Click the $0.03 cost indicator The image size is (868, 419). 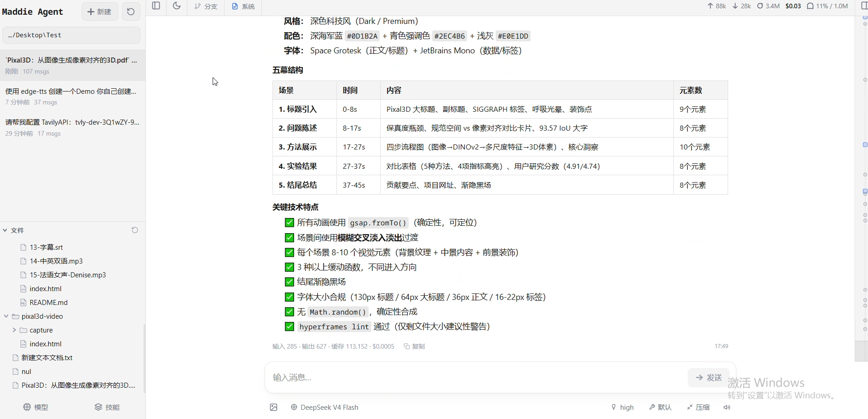(793, 6)
